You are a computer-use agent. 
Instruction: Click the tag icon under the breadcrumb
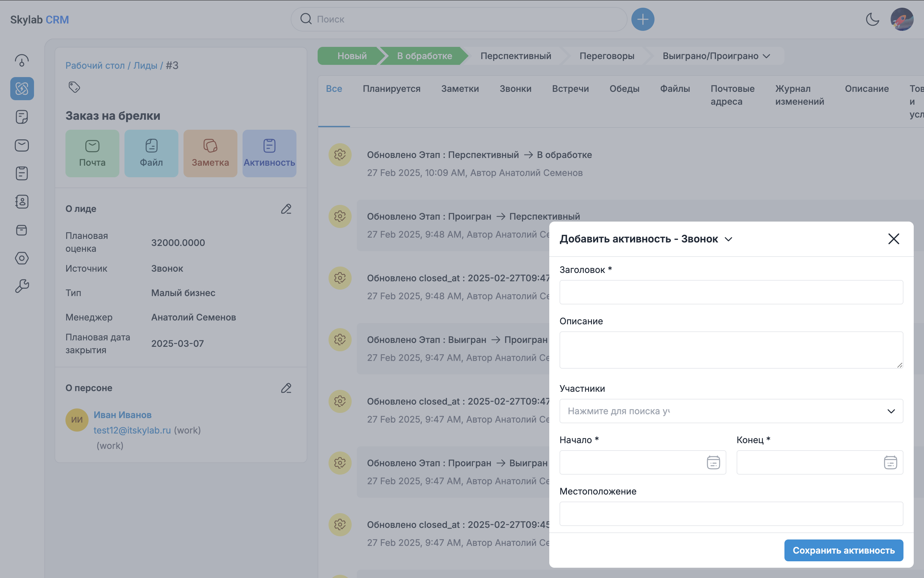(74, 87)
